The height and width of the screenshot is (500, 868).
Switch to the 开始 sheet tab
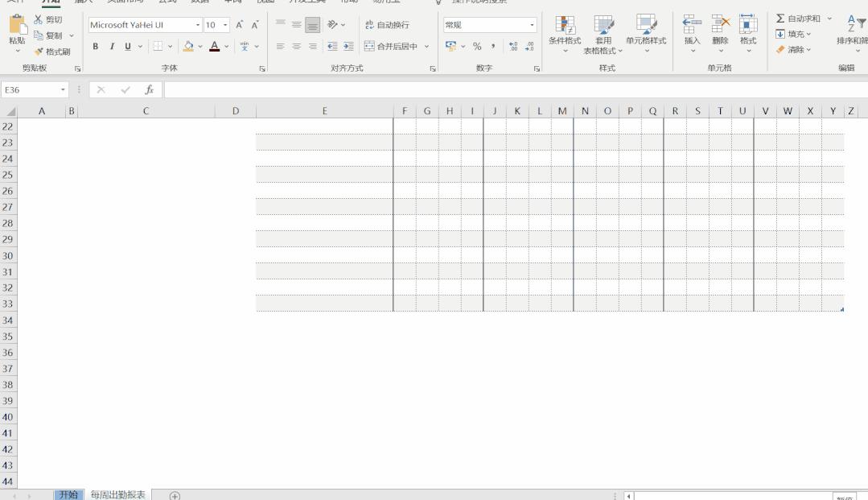point(68,494)
